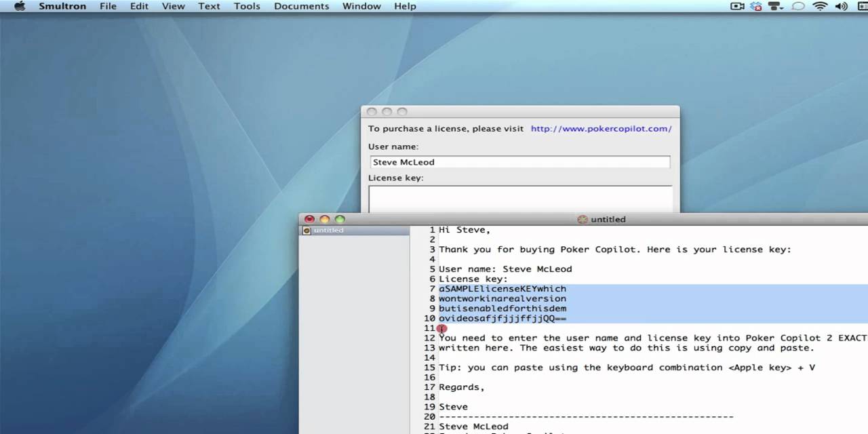The width and height of the screenshot is (868, 434).
Task: Click the line 'Thank you for buying Poker Copilot'
Action: coord(615,250)
